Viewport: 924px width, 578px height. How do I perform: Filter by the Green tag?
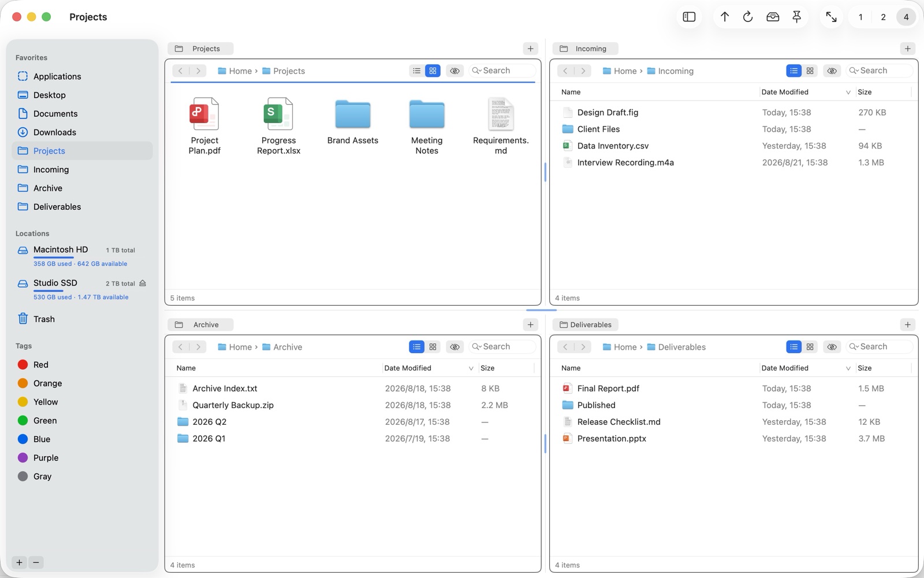(82, 421)
